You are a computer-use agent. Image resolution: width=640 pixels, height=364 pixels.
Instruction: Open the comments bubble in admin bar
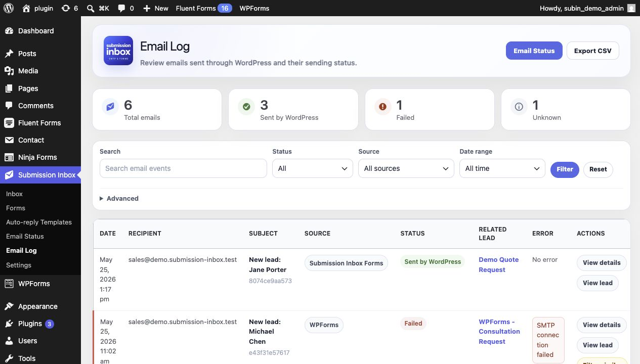121,8
